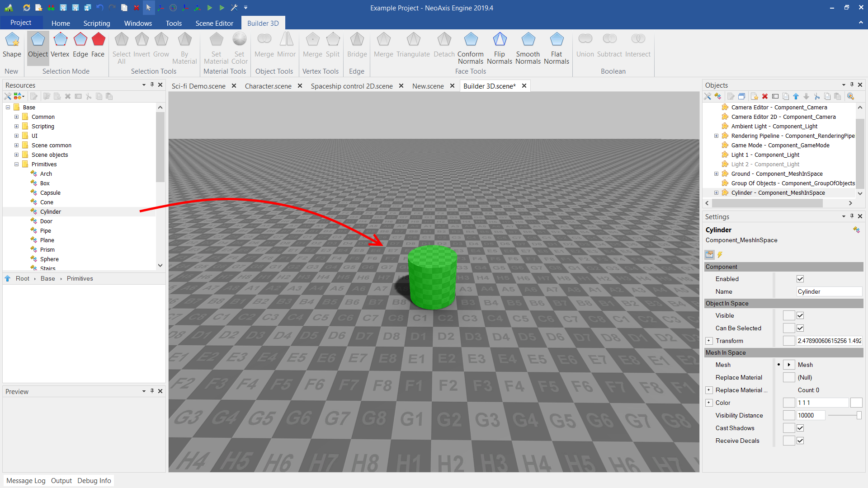Screen dimensions: 868x488
Task: Expand the Ground object node
Action: (x=716, y=174)
